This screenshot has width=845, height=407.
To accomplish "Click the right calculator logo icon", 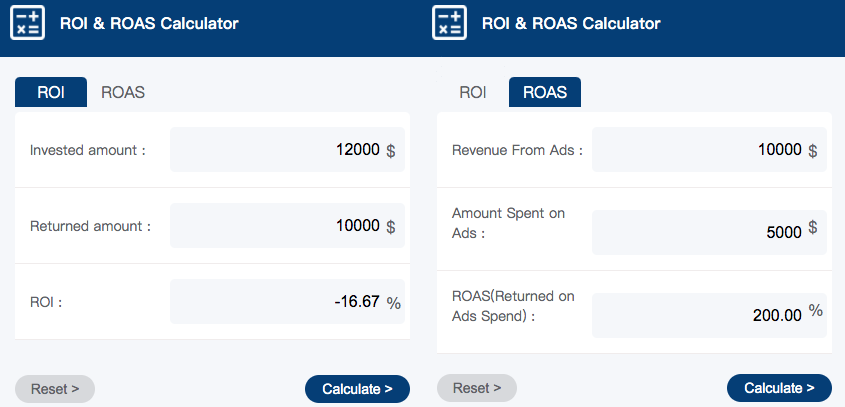I will click(449, 23).
